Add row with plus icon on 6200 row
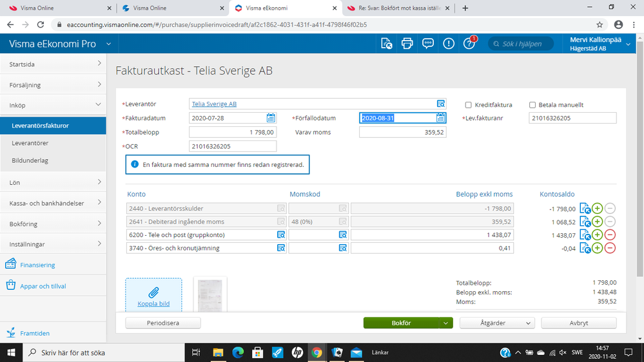Image resolution: width=644 pixels, height=362 pixels. [x=597, y=234]
